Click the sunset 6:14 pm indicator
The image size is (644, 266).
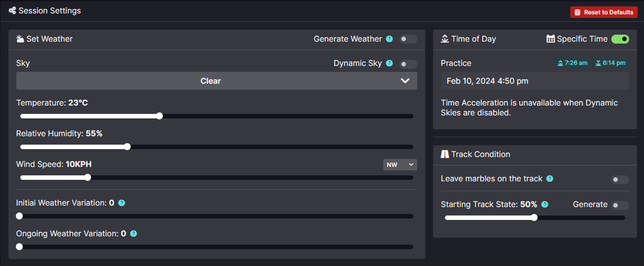(x=610, y=63)
